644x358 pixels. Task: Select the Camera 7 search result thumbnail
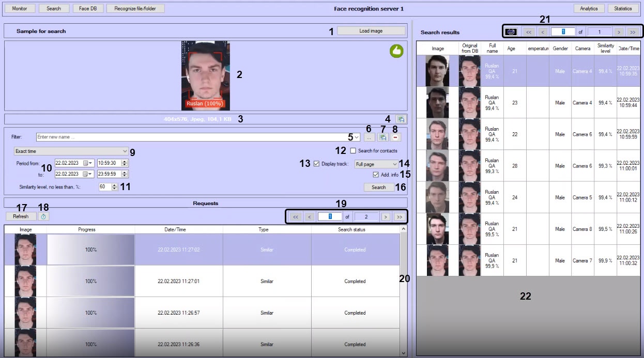tap(438, 261)
